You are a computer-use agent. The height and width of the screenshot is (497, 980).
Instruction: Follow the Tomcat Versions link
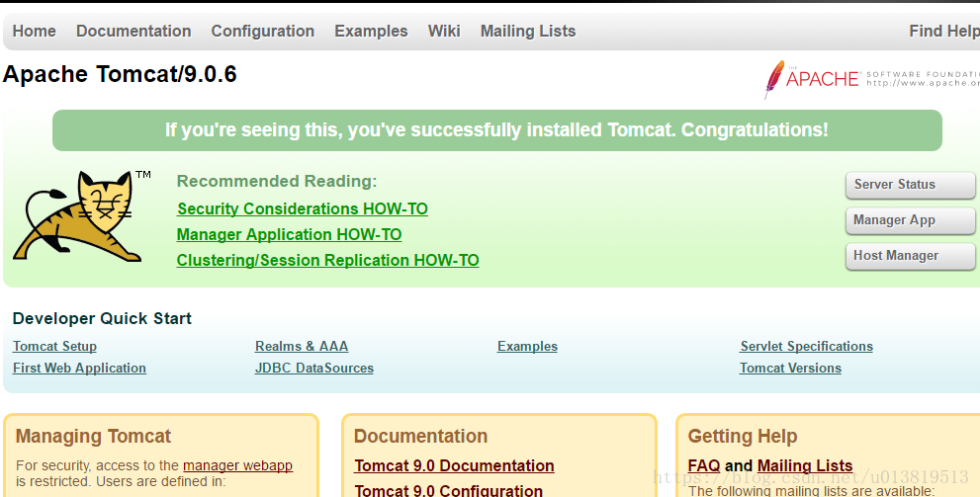point(790,369)
